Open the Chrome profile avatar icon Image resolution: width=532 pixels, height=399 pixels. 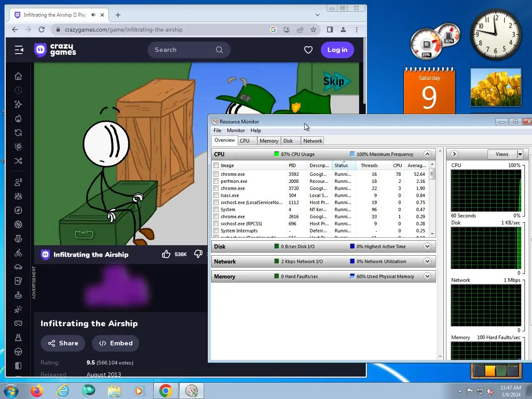343,30
